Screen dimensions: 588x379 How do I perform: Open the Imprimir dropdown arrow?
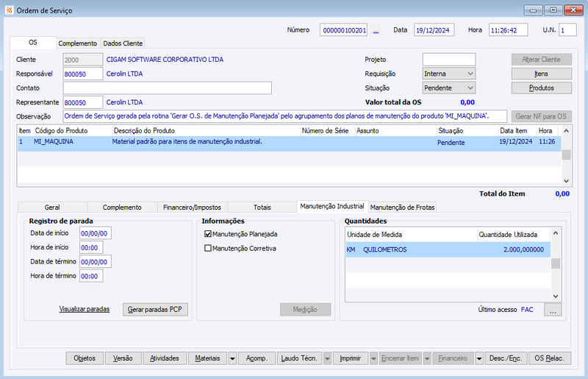tap(373, 358)
